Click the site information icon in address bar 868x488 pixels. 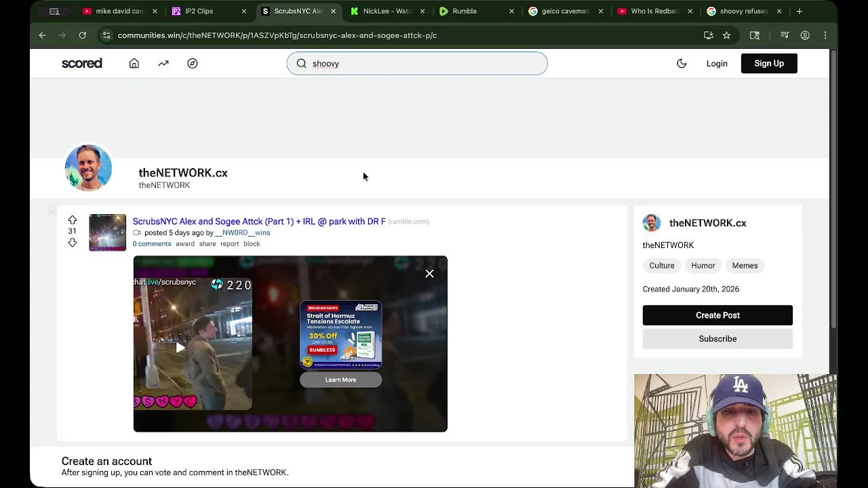point(106,35)
